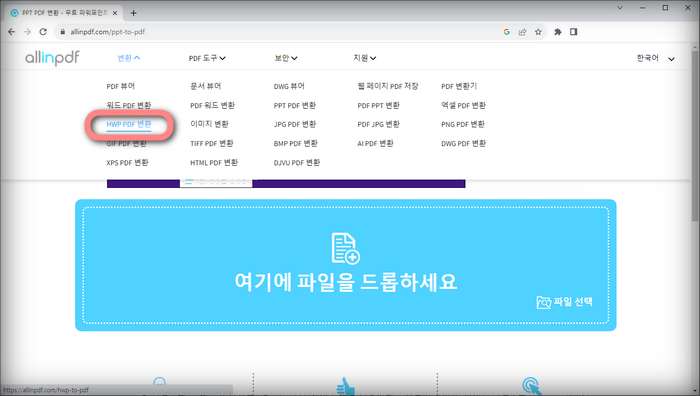
Task: Click the share page icon
Action: (522, 32)
